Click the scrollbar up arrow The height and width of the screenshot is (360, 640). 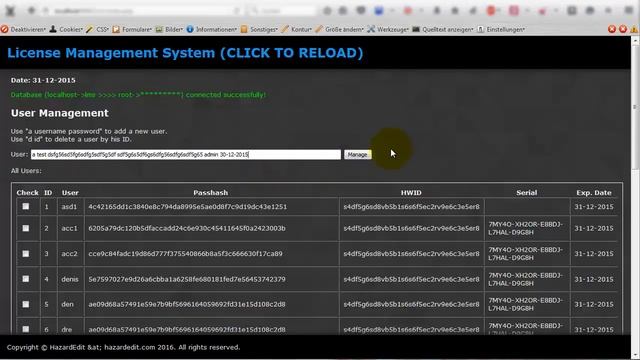click(x=635, y=41)
